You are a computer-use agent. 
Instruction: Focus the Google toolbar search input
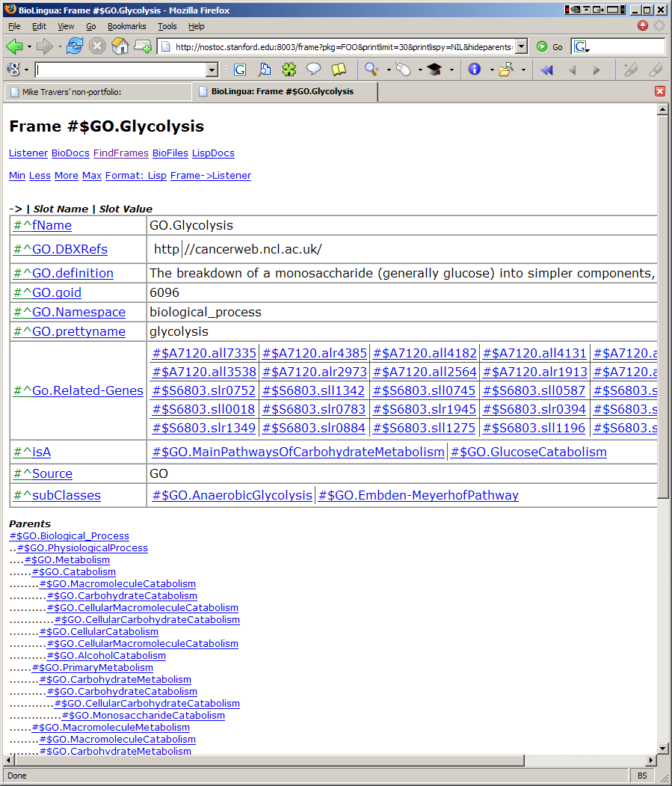click(x=122, y=70)
